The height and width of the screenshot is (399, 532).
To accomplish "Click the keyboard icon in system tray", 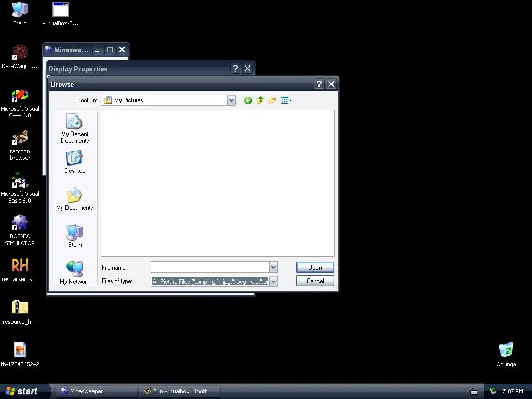I will 474,392.
